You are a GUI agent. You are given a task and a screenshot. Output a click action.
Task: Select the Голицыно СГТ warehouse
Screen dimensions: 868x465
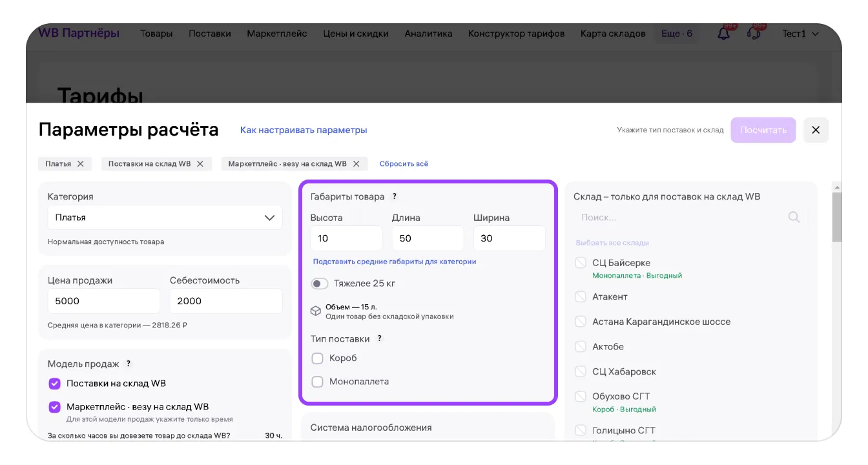point(581,430)
